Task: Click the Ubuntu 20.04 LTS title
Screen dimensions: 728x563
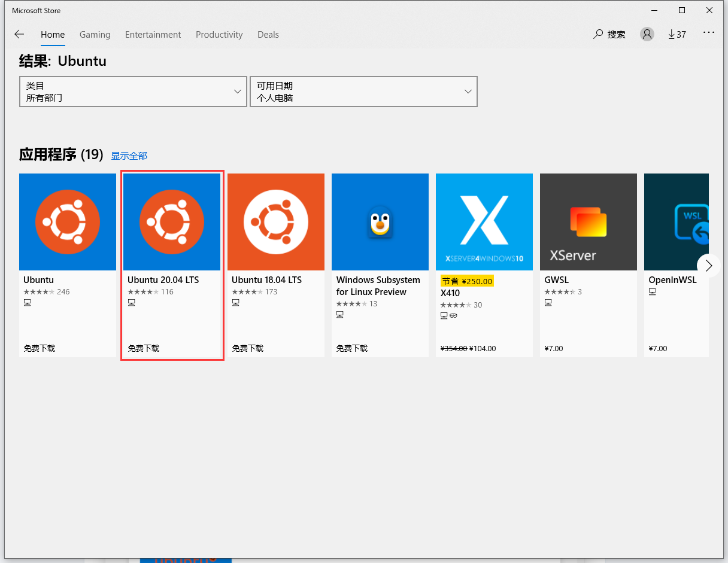Action: (163, 280)
